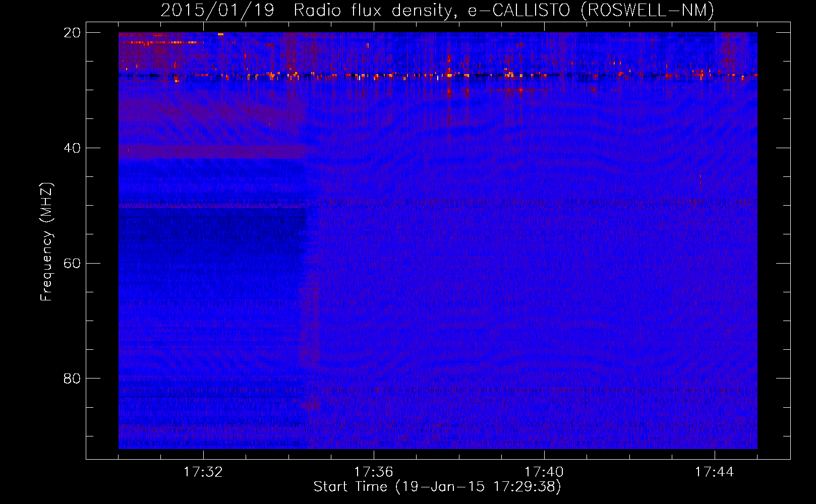Click the plot title "2015/01/19 Radio flux density, e-CALLISTO (ROSWELL-NM)"

pos(437,10)
